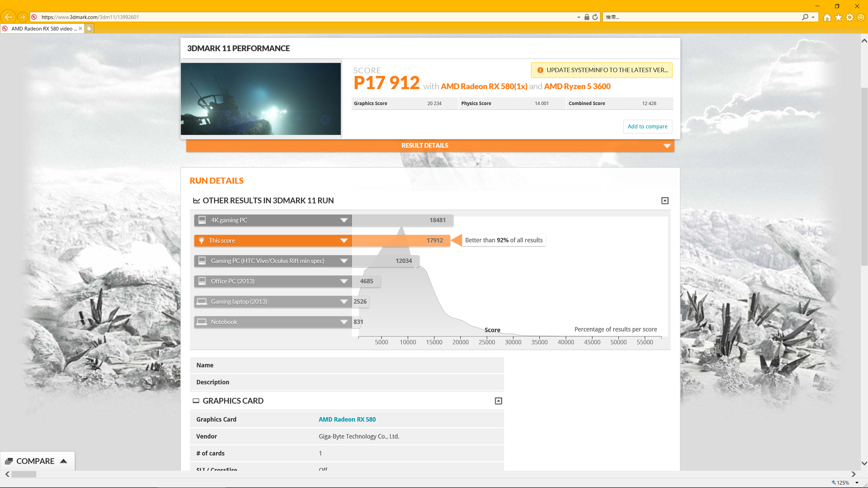Click the refresh page icon in address bar
Screen dimensions: 868x488
click(595, 17)
